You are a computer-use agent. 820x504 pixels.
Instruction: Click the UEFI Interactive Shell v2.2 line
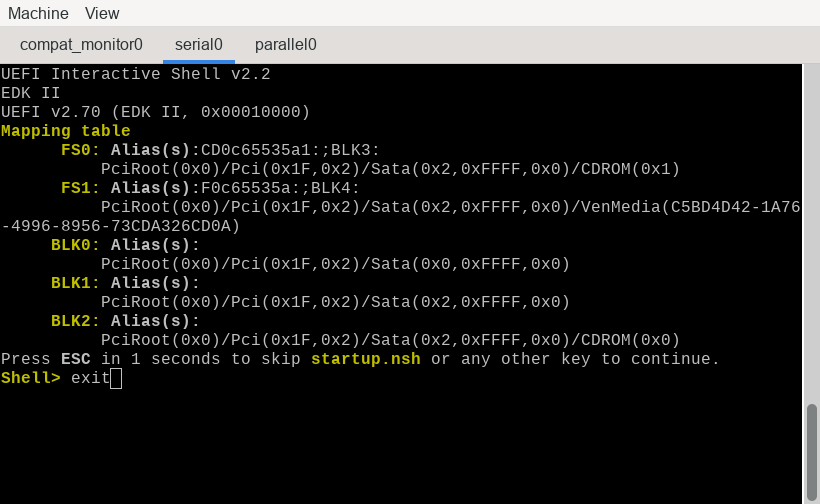[x=135, y=74]
